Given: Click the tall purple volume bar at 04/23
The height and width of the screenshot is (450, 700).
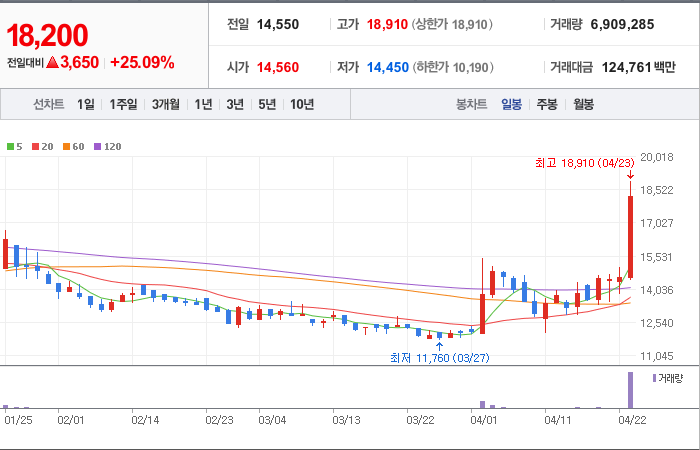Looking at the screenshot, I should click(x=630, y=390).
